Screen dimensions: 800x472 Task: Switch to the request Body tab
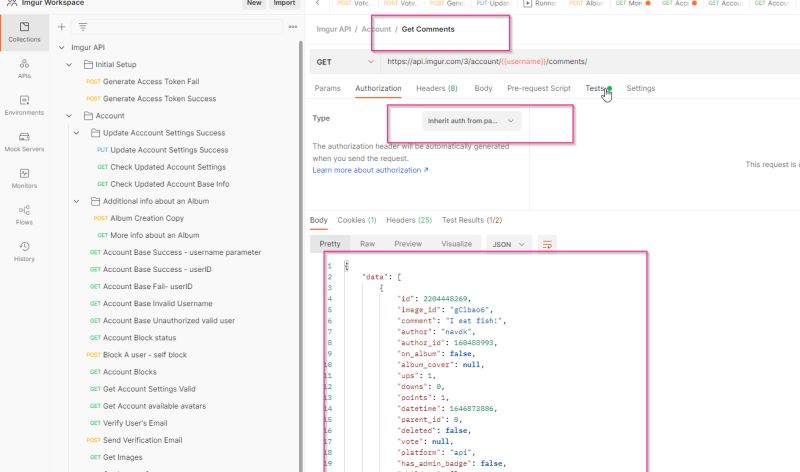pos(483,88)
